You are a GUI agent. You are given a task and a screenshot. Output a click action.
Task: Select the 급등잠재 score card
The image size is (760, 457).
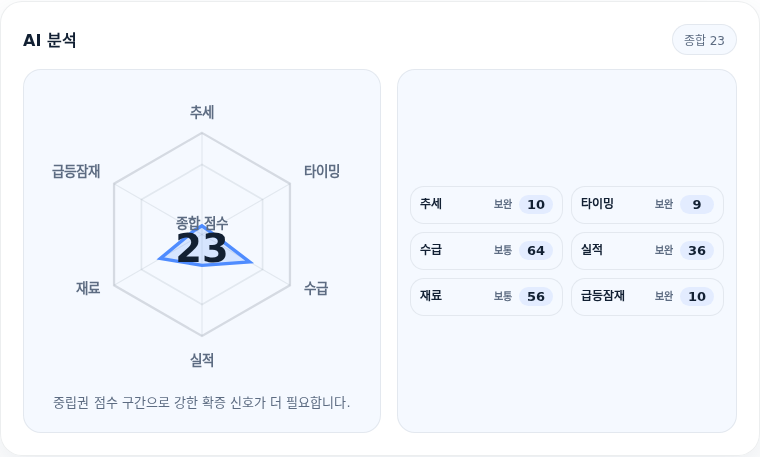pyautogui.click(x=647, y=297)
